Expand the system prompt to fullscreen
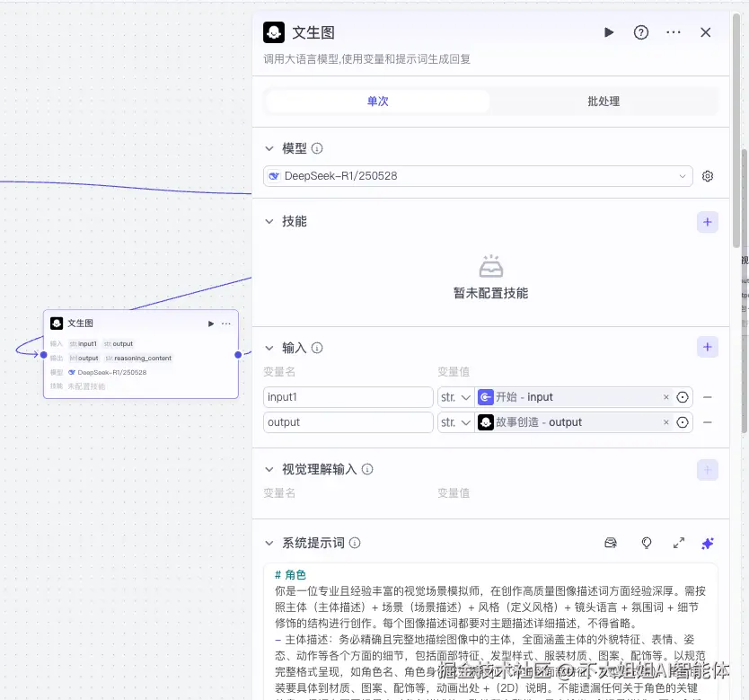This screenshot has width=749, height=700. coord(680,543)
